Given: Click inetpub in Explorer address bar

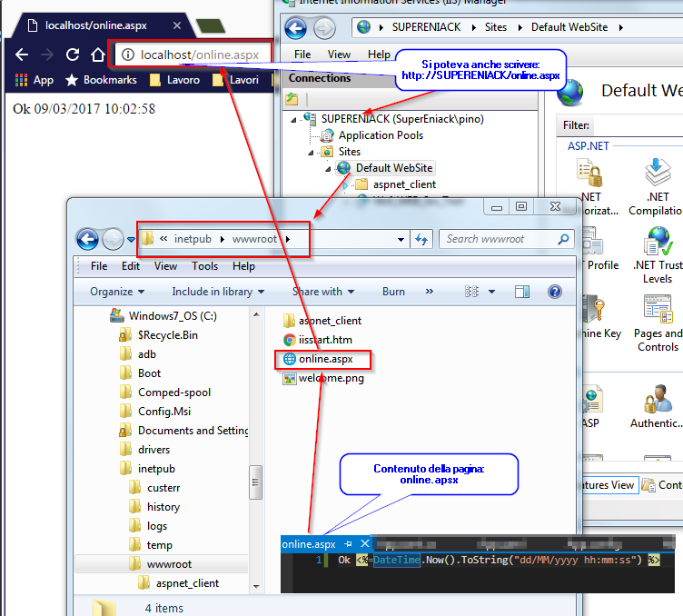Looking at the screenshot, I should click(x=193, y=239).
